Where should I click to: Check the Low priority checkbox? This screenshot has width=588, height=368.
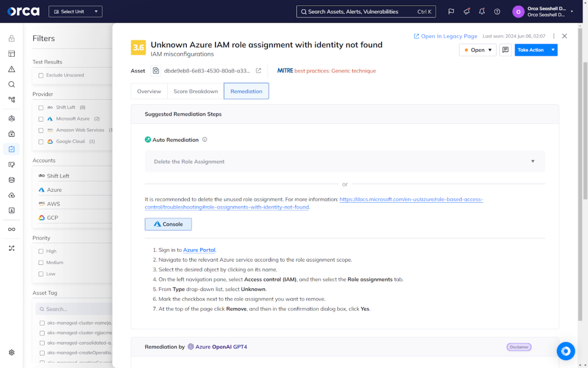(41, 274)
